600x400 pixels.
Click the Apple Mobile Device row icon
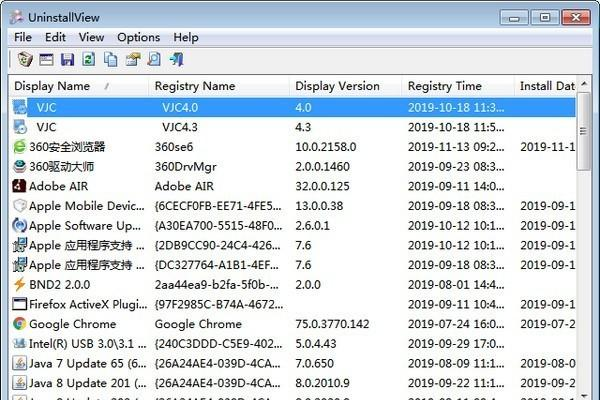pyautogui.click(x=20, y=206)
